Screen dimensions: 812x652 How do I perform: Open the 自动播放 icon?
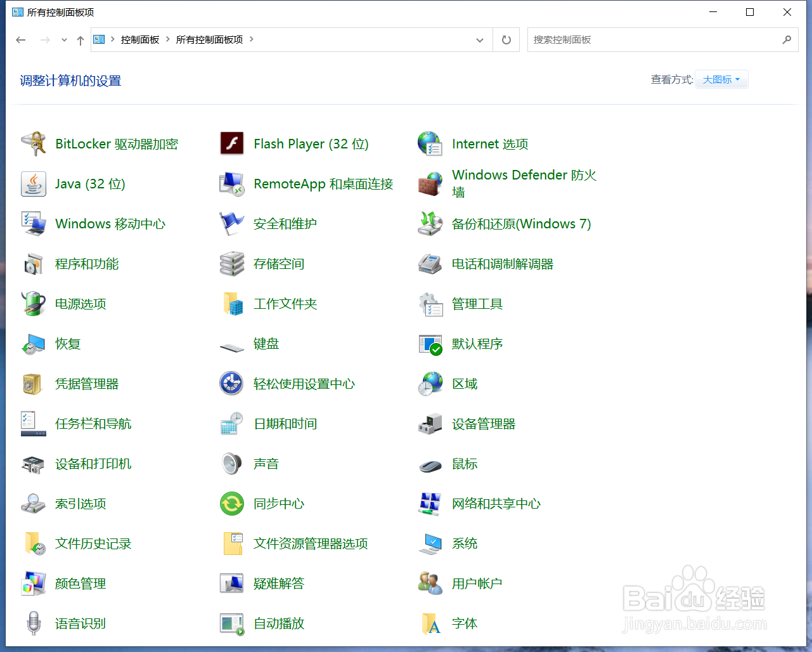(232, 623)
